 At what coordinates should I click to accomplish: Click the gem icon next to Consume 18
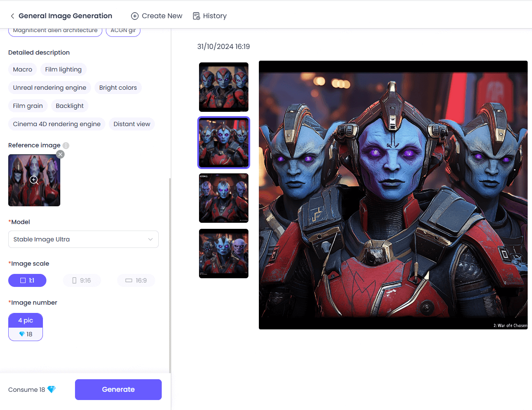[x=52, y=389]
